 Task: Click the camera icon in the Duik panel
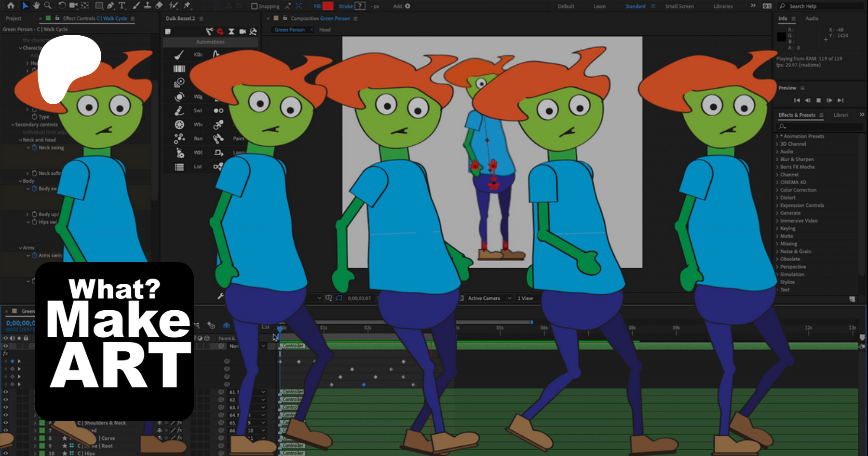[x=243, y=31]
